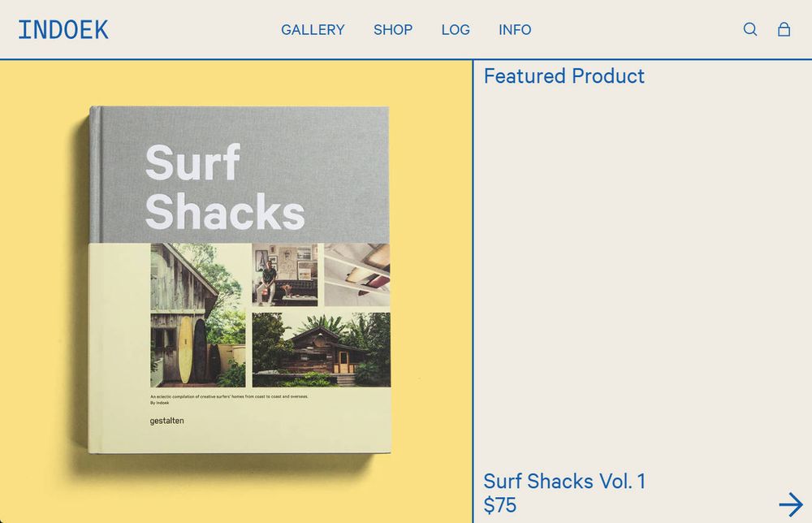
Task: Select the INFO navigation item
Action: pos(515,30)
